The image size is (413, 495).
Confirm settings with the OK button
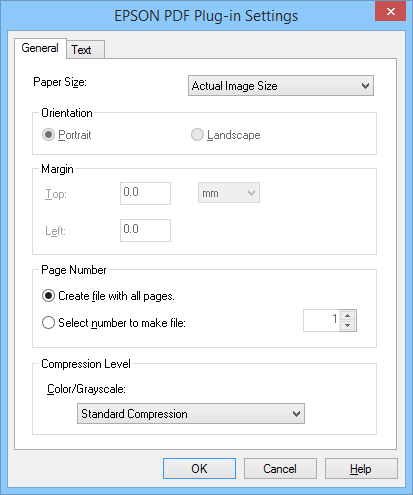tap(199, 469)
